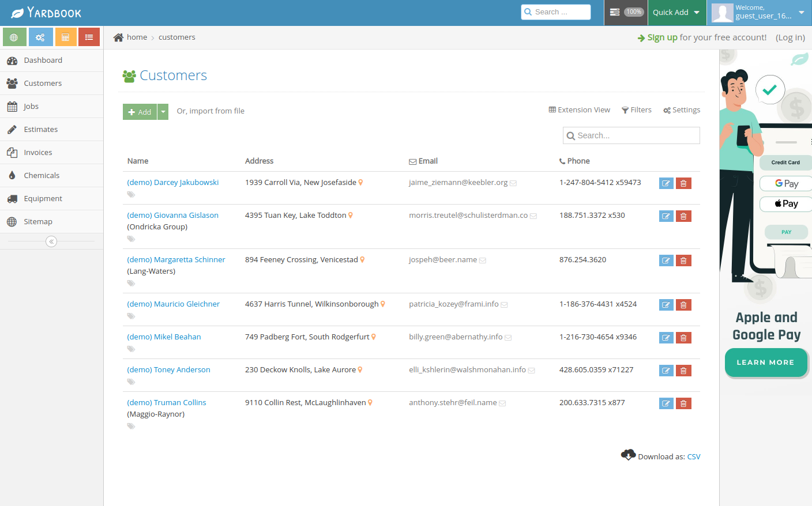Image resolution: width=812 pixels, height=506 pixels.
Task: Click tag icon under Mauricio Gleichner
Action: tap(131, 316)
